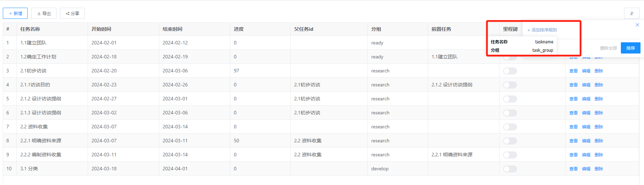Click the 新增 button with plus icon

tap(15, 13)
